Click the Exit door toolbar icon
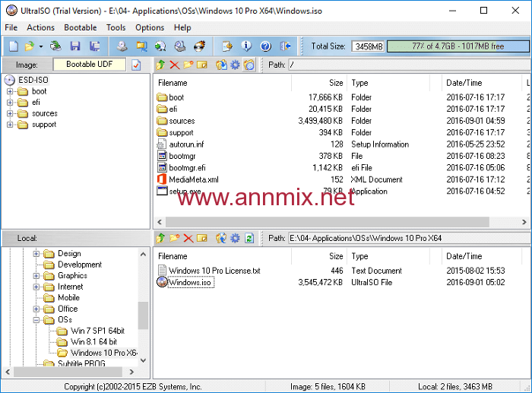Viewport: 532px width, 393px height. point(285,46)
